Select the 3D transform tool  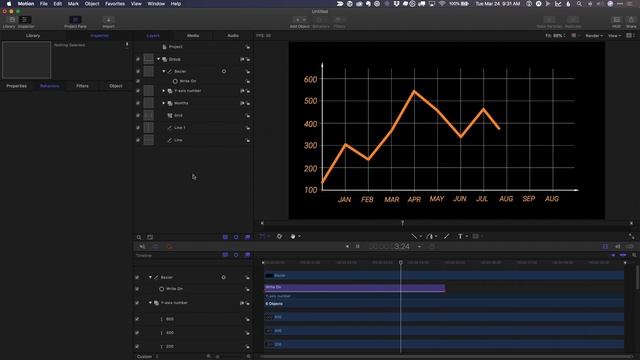[279, 236]
